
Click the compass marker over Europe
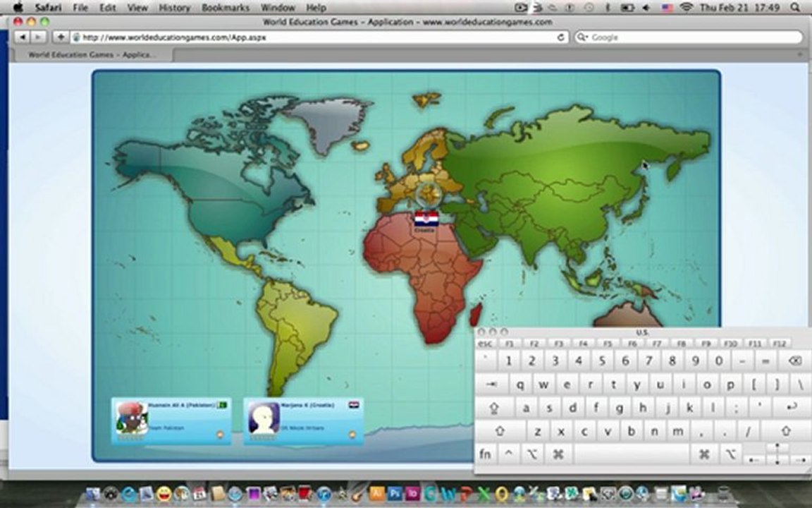[429, 194]
